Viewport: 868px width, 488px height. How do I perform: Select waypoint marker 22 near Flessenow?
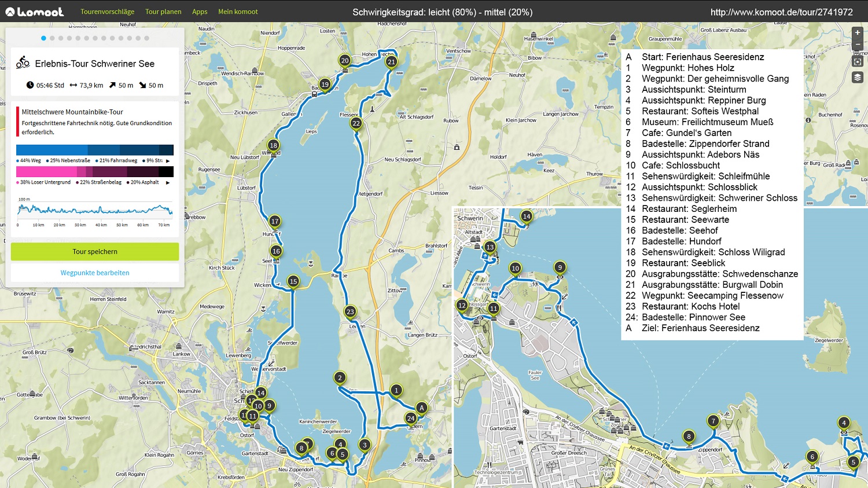356,123
